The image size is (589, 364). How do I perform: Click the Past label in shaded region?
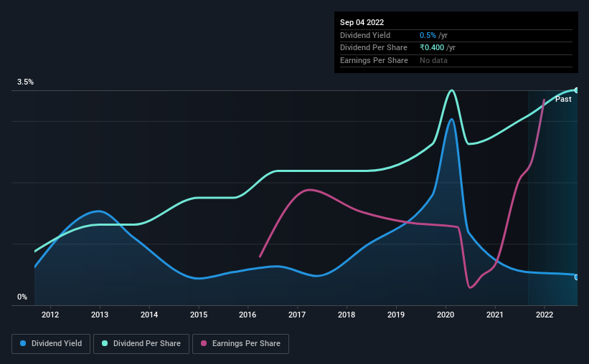pos(563,99)
